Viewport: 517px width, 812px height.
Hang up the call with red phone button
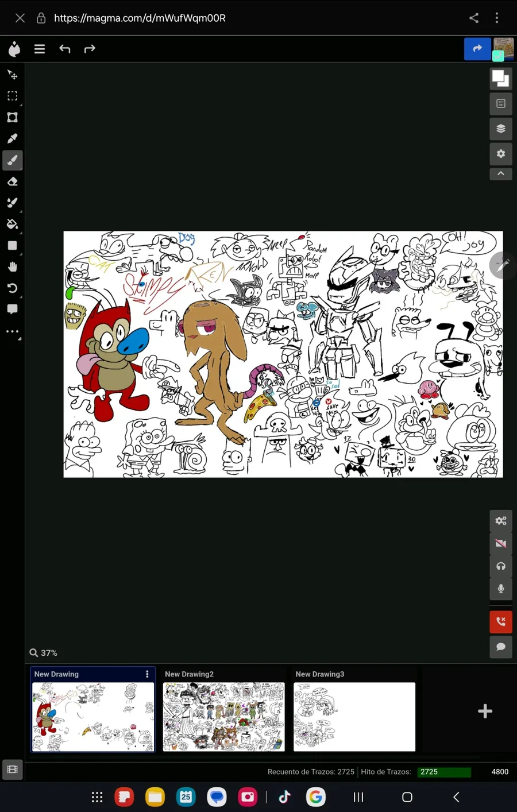click(x=501, y=622)
